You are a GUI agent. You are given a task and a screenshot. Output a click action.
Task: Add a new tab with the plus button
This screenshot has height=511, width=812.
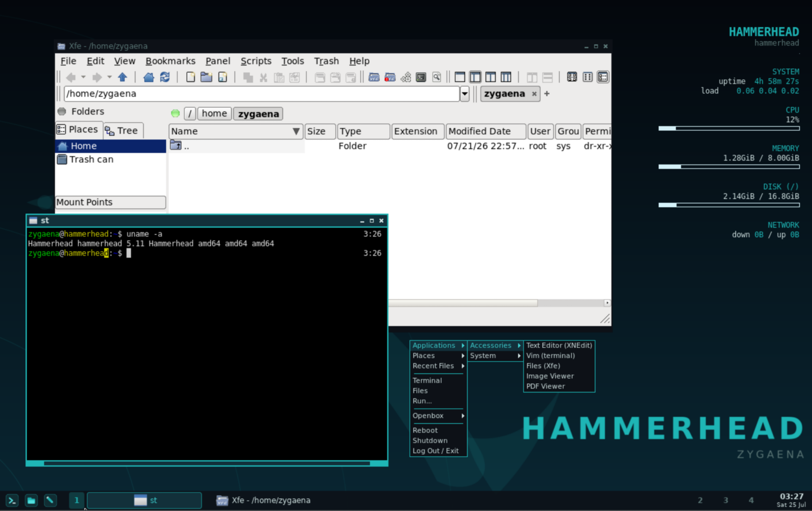click(547, 94)
